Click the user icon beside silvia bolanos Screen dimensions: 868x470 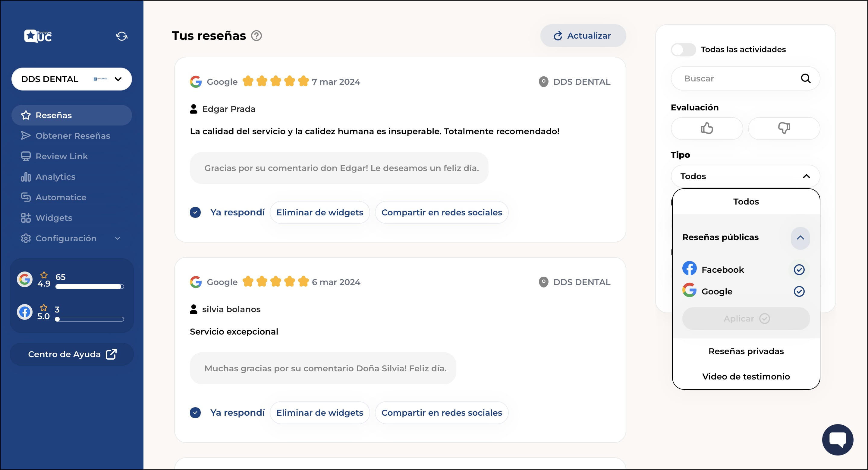193,309
